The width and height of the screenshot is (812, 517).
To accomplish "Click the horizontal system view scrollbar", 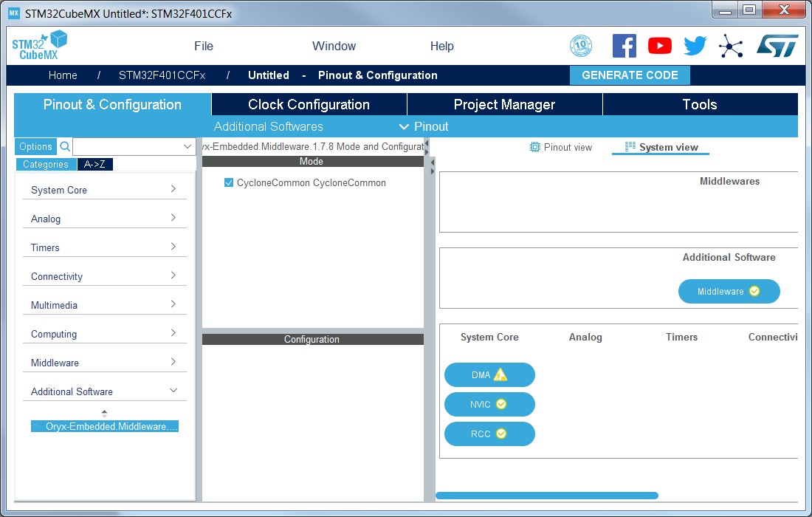I will 547,496.
